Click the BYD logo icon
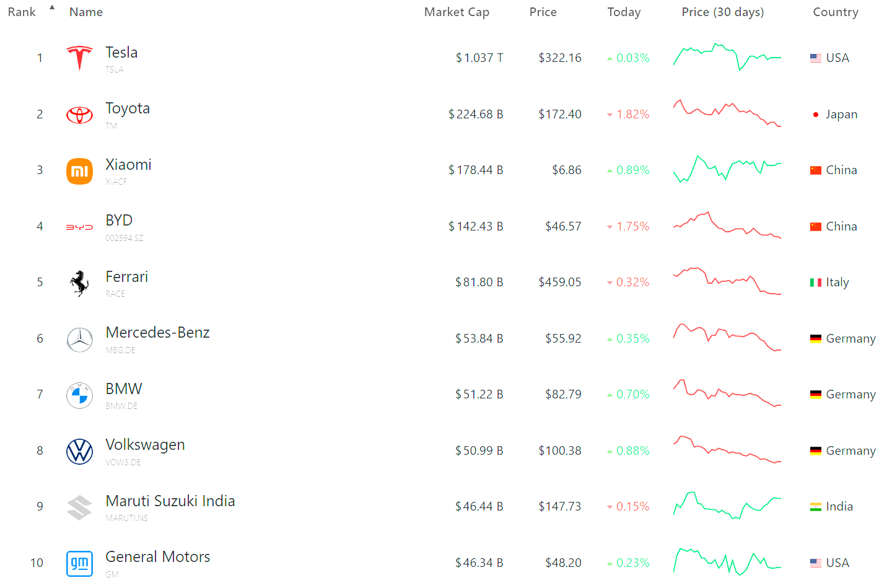 (79, 227)
